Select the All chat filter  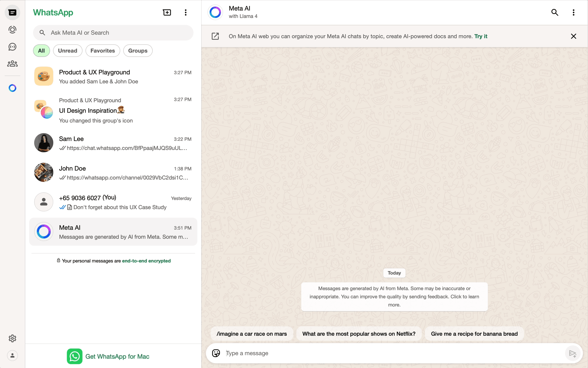click(41, 51)
